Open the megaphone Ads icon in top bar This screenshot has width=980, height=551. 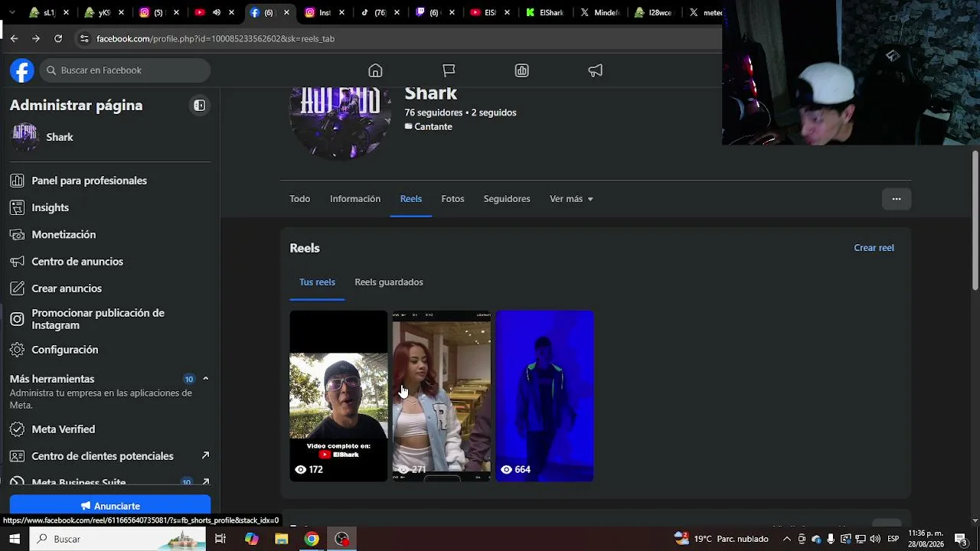coord(596,70)
